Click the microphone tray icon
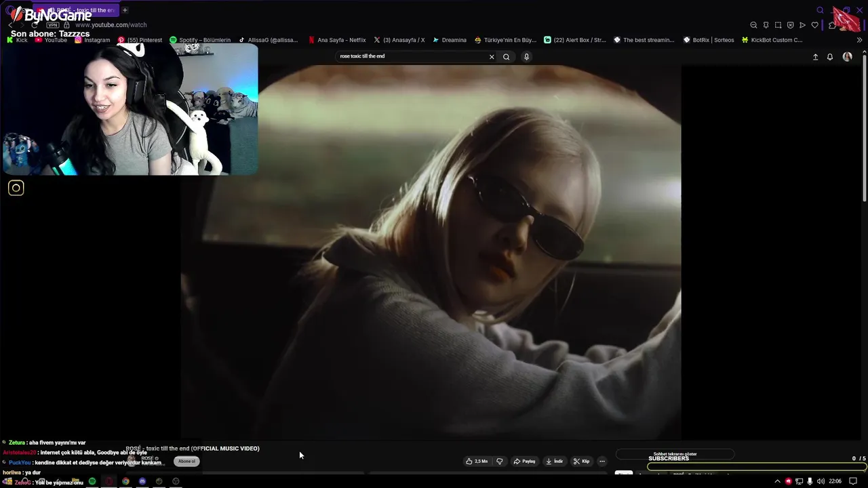This screenshot has width=868, height=488. click(810, 481)
